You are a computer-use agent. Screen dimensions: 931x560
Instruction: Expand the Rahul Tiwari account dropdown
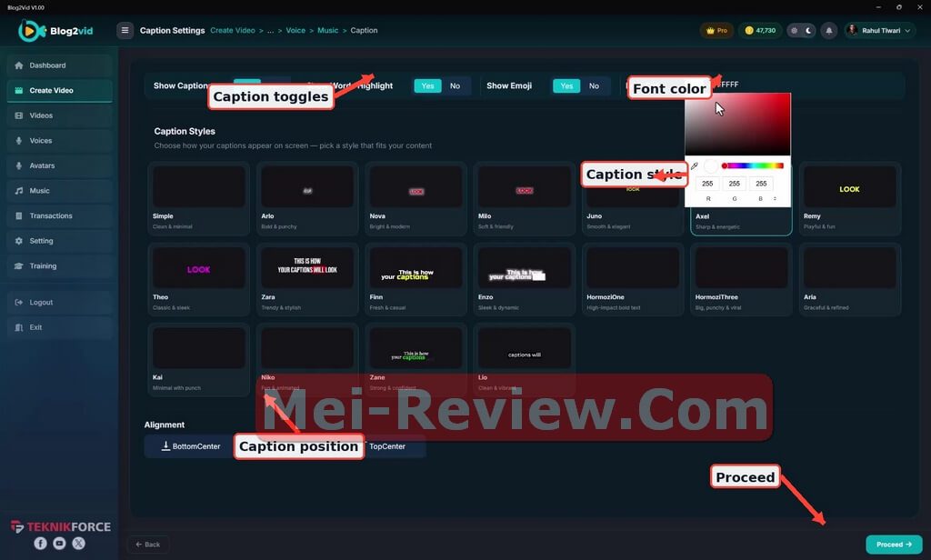click(x=880, y=30)
